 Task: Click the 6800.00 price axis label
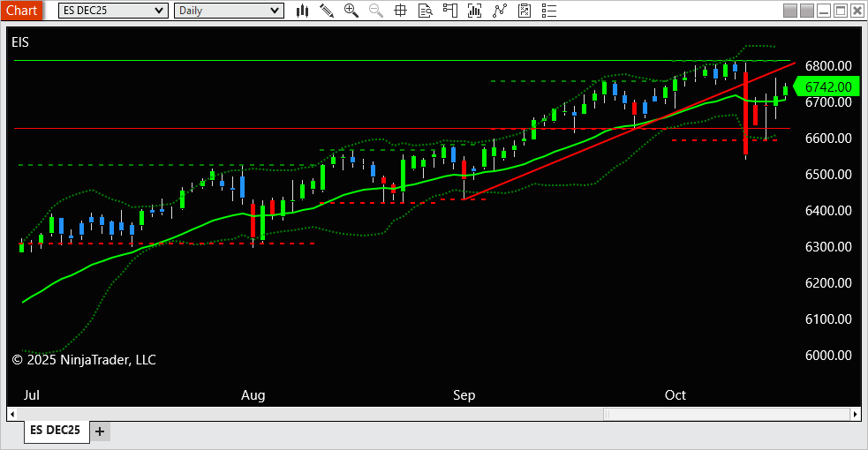click(828, 66)
